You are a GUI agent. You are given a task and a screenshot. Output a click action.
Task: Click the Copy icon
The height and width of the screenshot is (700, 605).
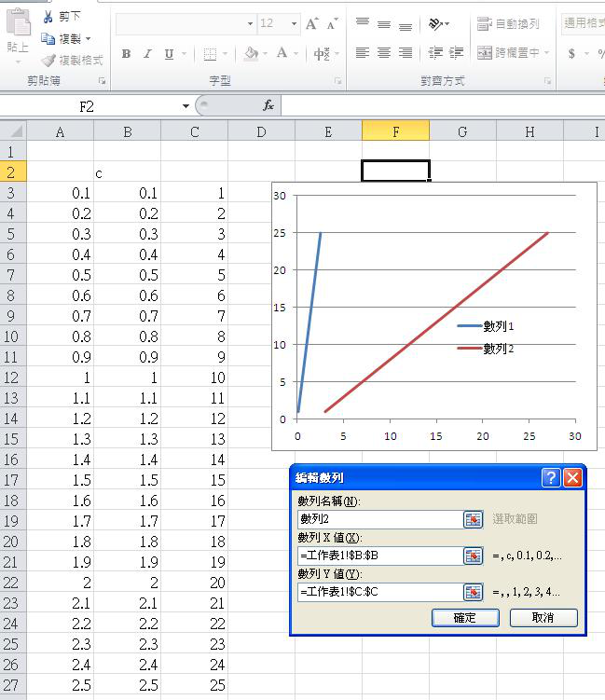point(48,39)
